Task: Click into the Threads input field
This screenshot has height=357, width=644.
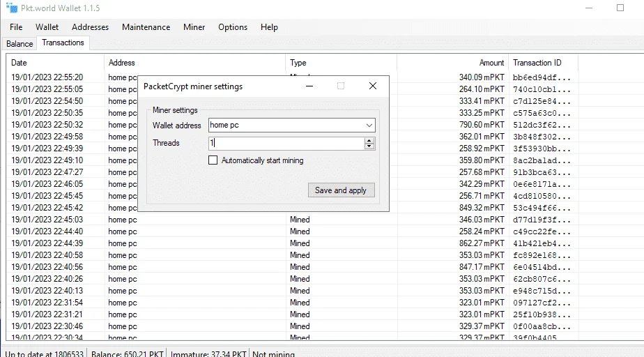Action: click(x=286, y=143)
